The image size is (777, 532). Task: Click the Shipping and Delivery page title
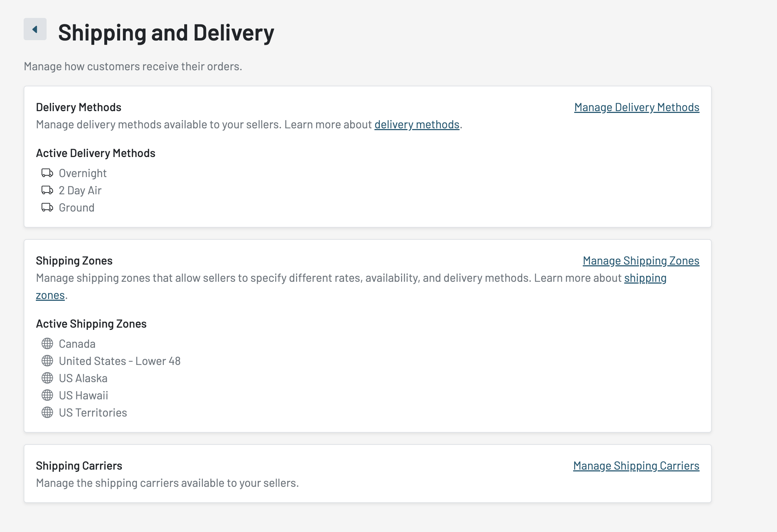166,33
